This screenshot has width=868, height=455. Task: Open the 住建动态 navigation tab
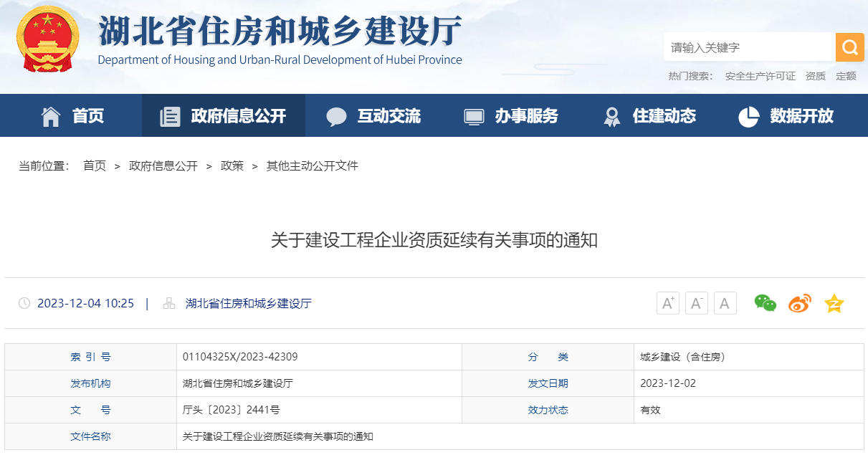(x=649, y=115)
